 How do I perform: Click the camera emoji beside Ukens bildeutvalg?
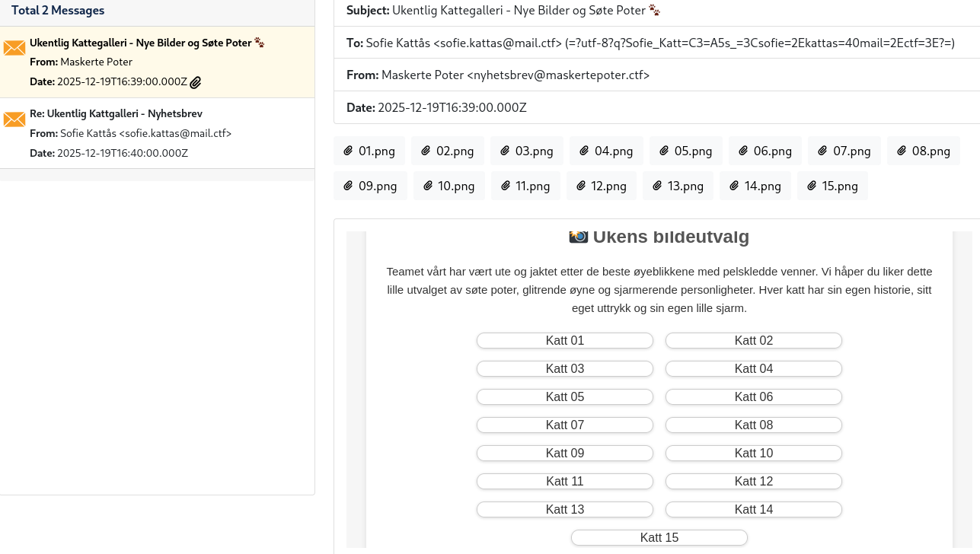click(x=578, y=236)
